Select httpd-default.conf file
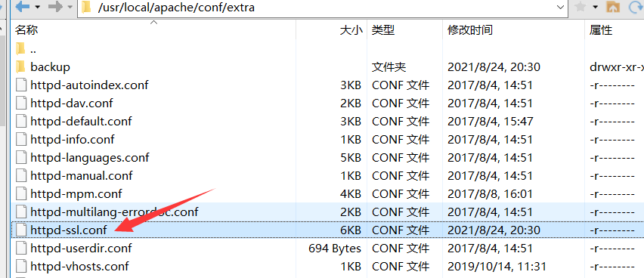The height and width of the screenshot is (278, 644). (81, 122)
